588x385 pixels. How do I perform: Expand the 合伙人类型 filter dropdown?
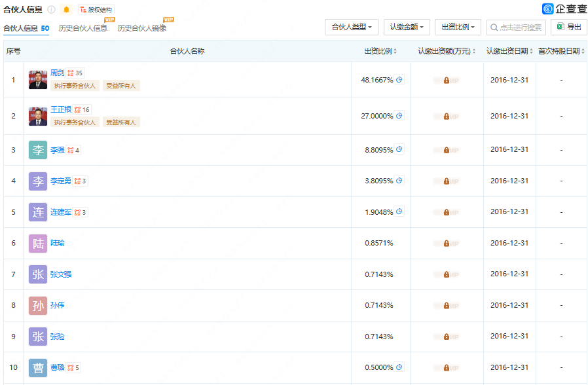coord(352,27)
